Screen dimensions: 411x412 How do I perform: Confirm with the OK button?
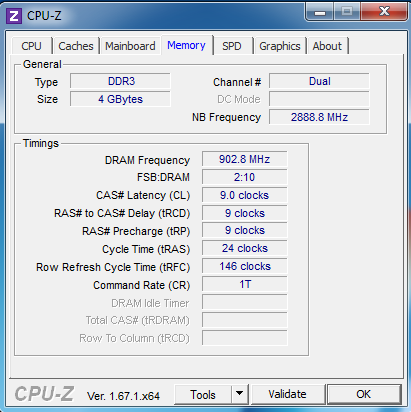(364, 394)
